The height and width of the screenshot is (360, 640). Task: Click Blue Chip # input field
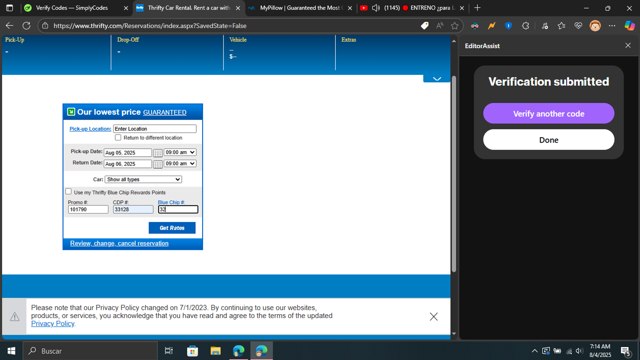click(178, 209)
